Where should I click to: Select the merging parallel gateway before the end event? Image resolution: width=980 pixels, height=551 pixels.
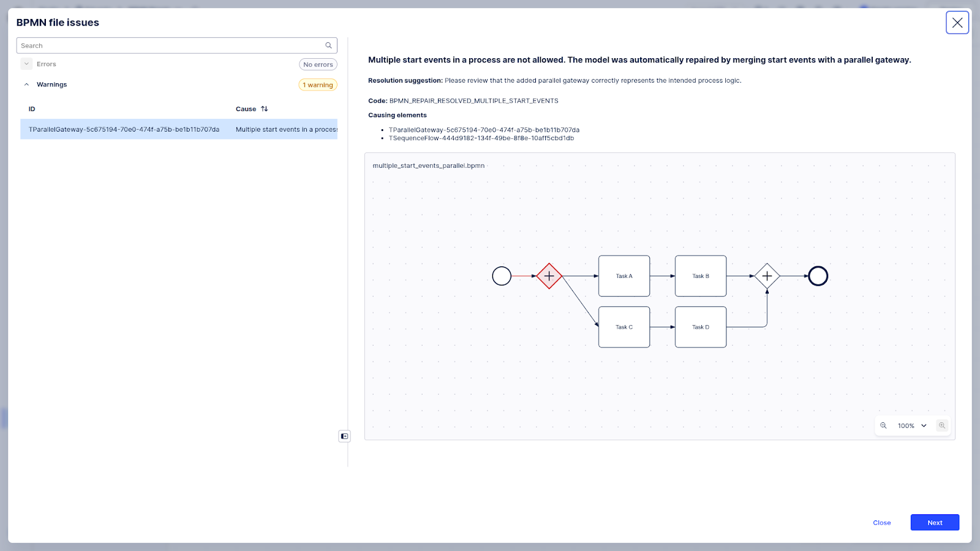tap(767, 276)
